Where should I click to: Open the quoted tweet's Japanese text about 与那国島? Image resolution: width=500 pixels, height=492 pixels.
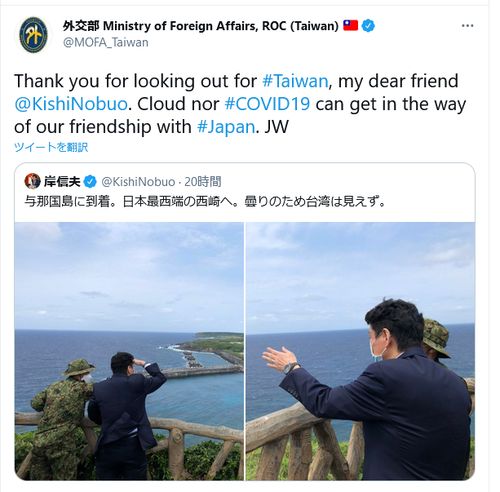(x=205, y=202)
